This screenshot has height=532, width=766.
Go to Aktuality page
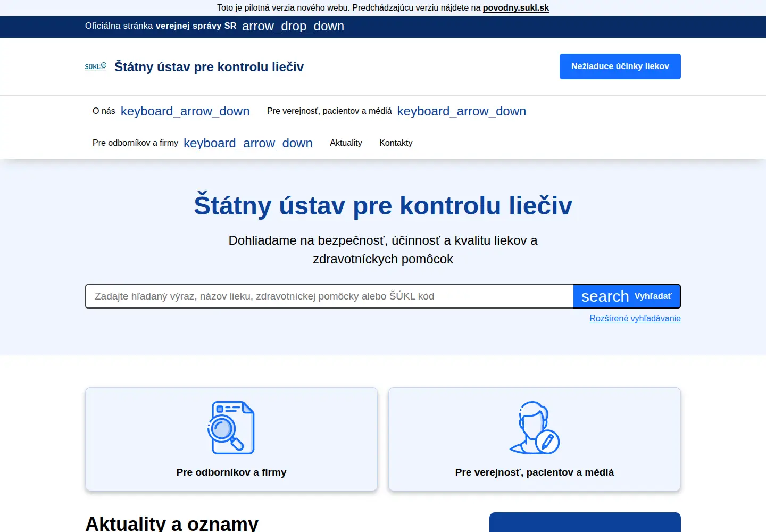coord(346,143)
